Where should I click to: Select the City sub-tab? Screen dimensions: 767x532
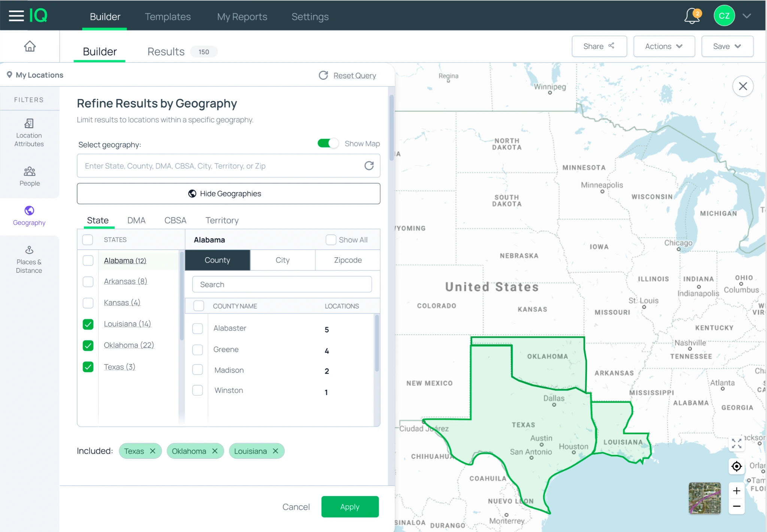click(282, 260)
